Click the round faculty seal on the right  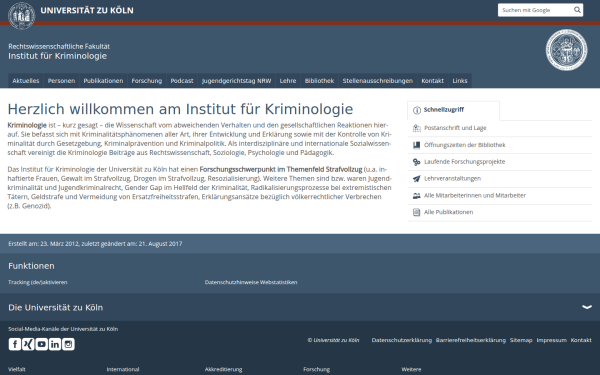[x=566, y=50]
